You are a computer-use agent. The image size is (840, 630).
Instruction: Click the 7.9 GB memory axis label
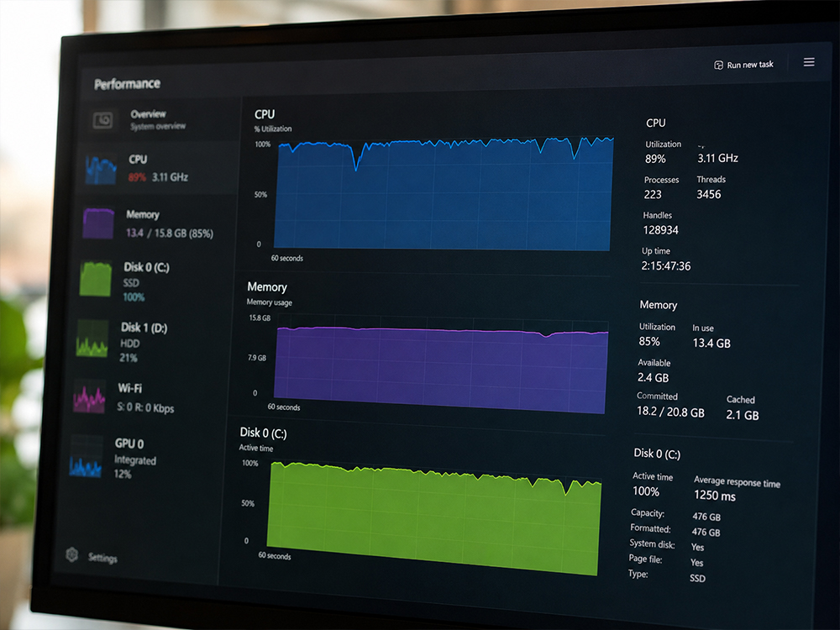pyautogui.click(x=256, y=358)
